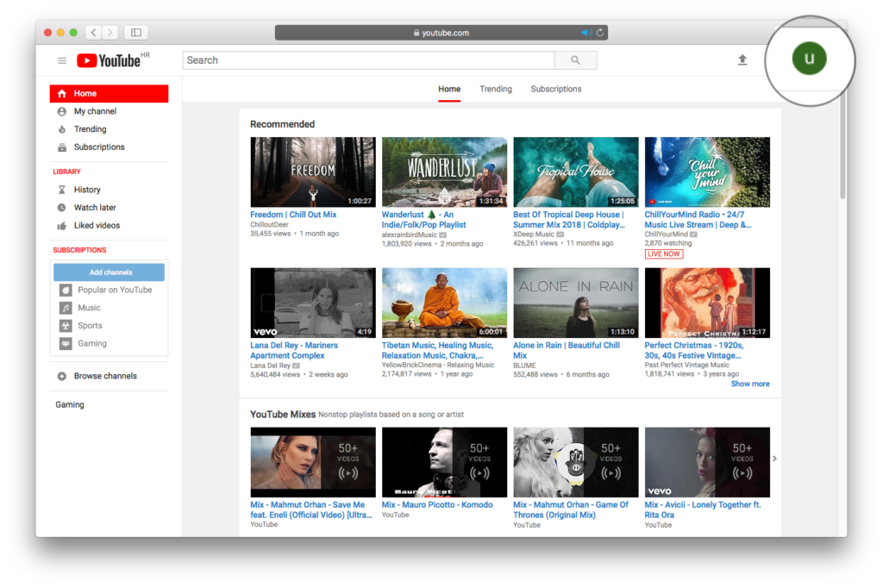The width and height of the screenshot is (883, 588).
Task: Switch to the Subscriptions tab
Action: click(x=556, y=89)
